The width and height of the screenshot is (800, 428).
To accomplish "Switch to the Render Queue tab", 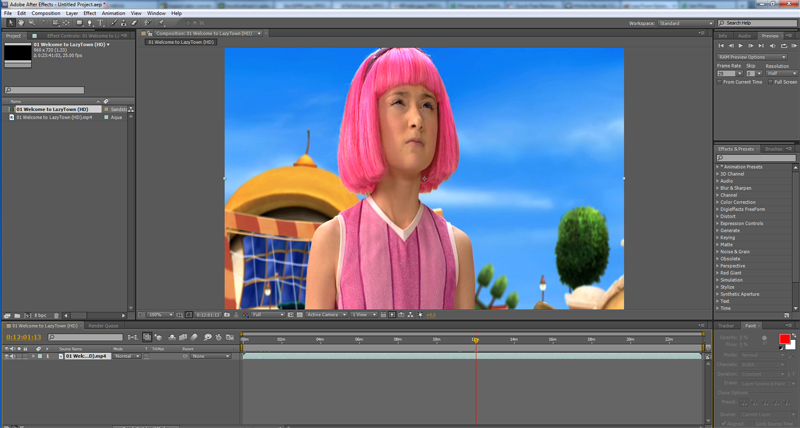I will [x=103, y=325].
